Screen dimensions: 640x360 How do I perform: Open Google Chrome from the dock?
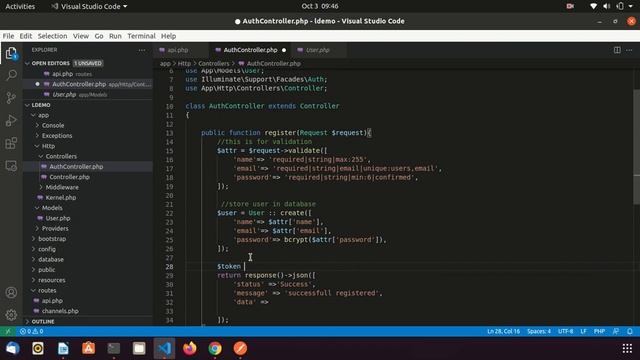(215, 348)
